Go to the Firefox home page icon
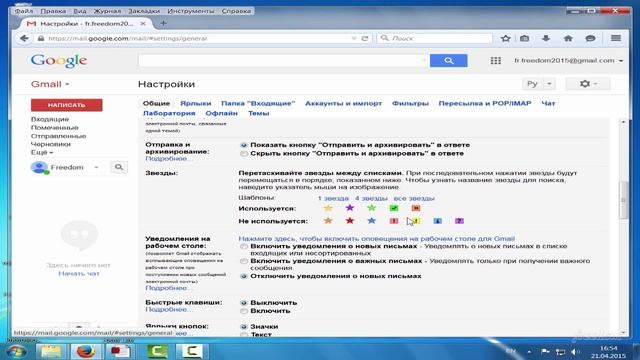The width and height of the screenshot is (640, 360). [568, 38]
